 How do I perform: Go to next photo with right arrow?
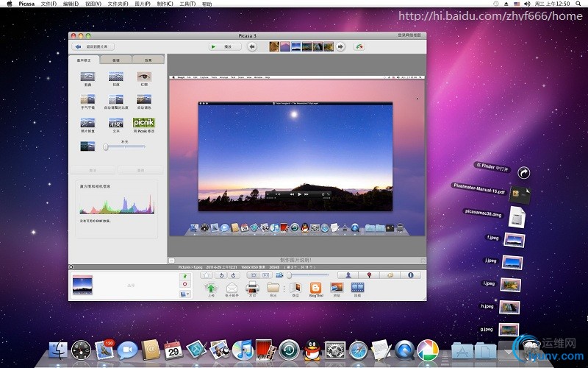click(340, 46)
